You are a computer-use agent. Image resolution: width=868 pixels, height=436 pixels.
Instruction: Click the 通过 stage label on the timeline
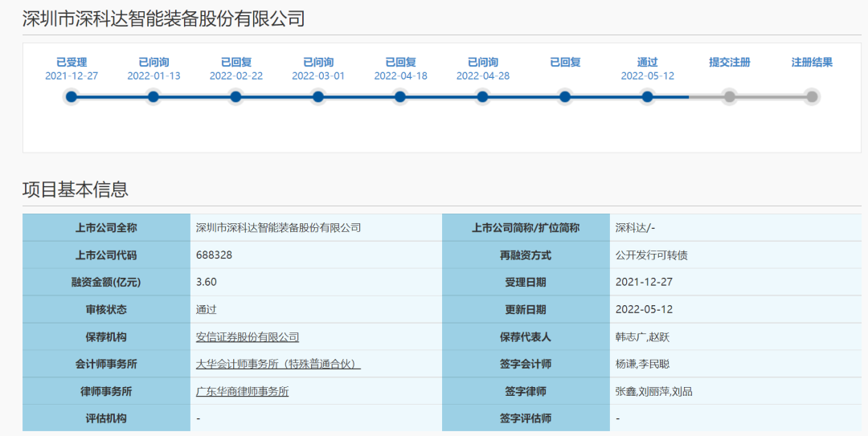pyautogui.click(x=647, y=63)
